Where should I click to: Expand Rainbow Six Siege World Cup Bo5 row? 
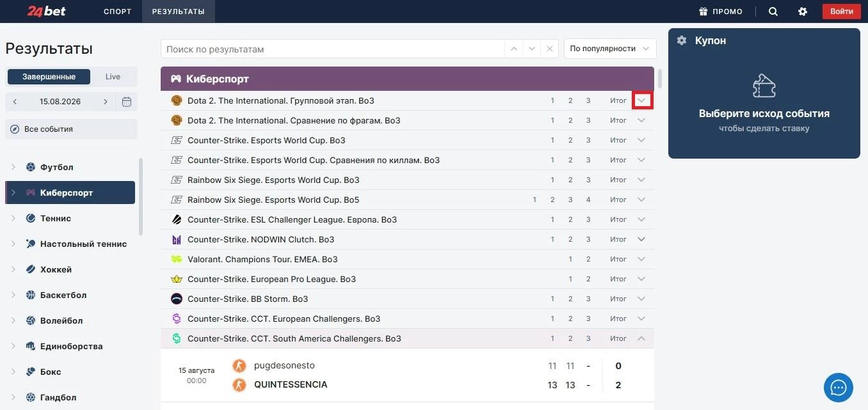pyautogui.click(x=641, y=200)
